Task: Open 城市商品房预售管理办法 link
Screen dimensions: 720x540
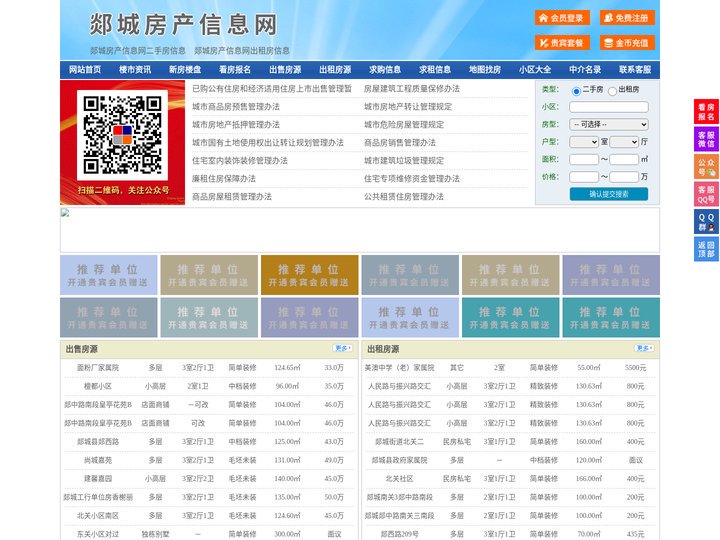Action: coord(236,107)
